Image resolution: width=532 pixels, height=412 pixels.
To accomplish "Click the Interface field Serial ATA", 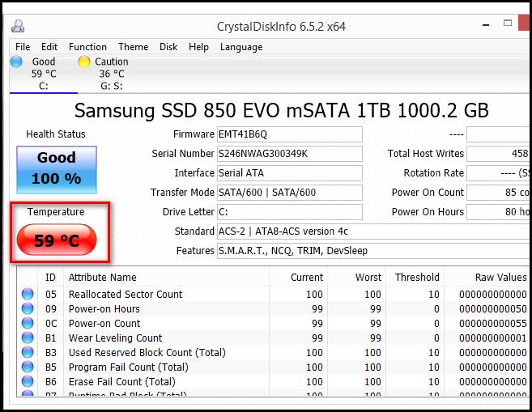I will [289, 173].
